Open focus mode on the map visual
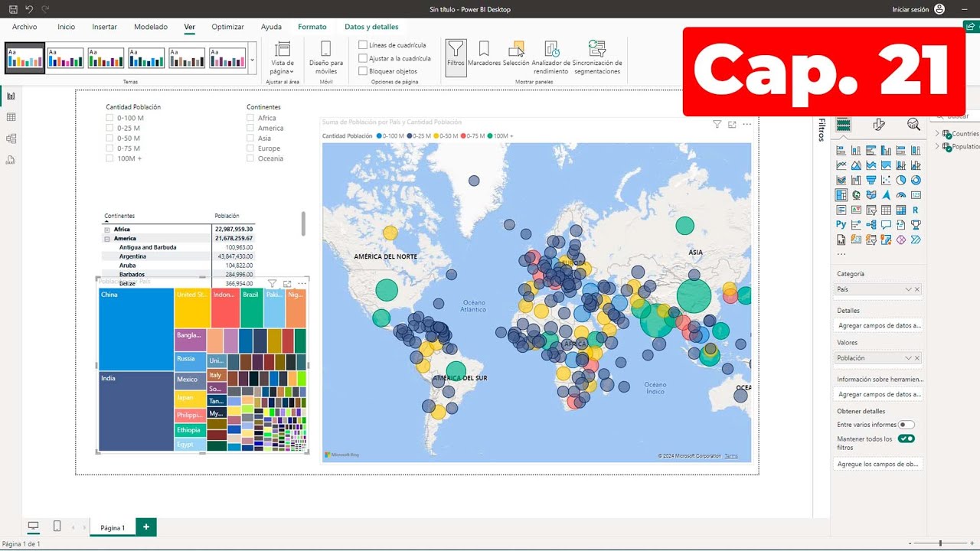This screenshot has width=980, height=551. pyautogui.click(x=732, y=124)
